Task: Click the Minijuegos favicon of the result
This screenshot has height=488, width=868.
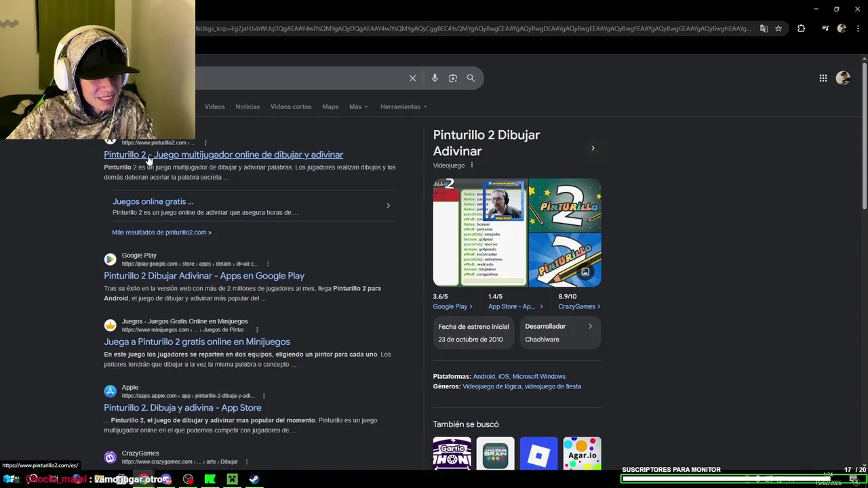Action: (x=110, y=325)
